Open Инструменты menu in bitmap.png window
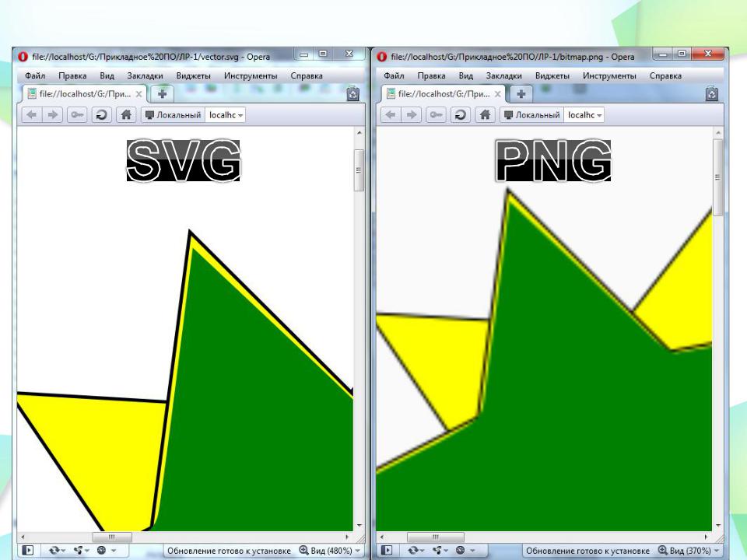 coord(609,75)
